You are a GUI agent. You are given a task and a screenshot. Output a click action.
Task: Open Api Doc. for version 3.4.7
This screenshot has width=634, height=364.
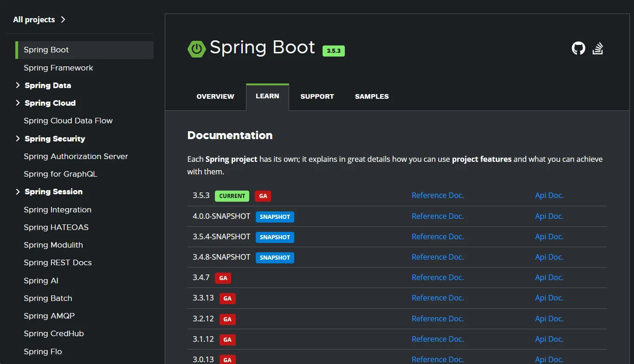click(x=549, y=277)
